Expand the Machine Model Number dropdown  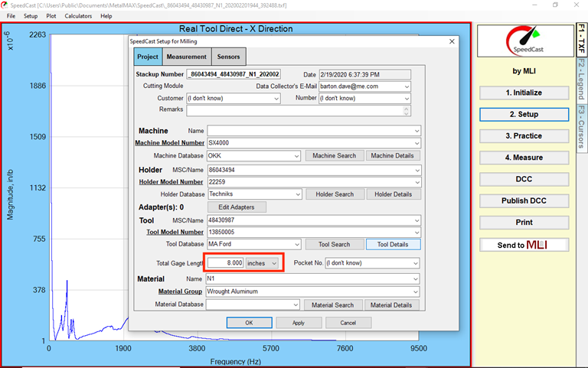click(416, 143)
